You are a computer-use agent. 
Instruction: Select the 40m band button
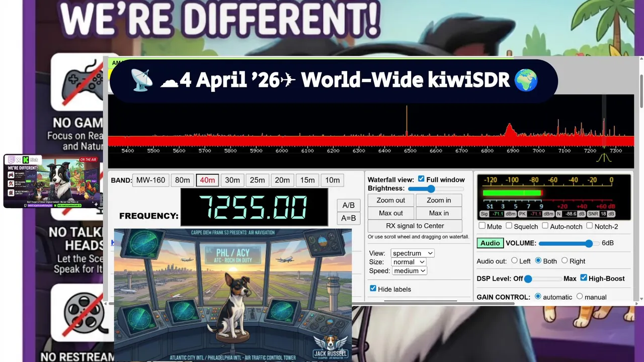point(207,180)
